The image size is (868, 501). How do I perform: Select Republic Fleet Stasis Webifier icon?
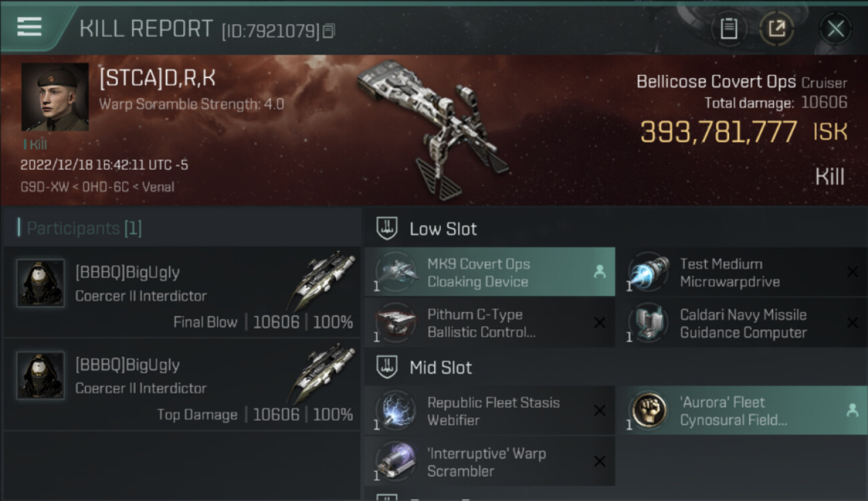(x=394, y=411)
